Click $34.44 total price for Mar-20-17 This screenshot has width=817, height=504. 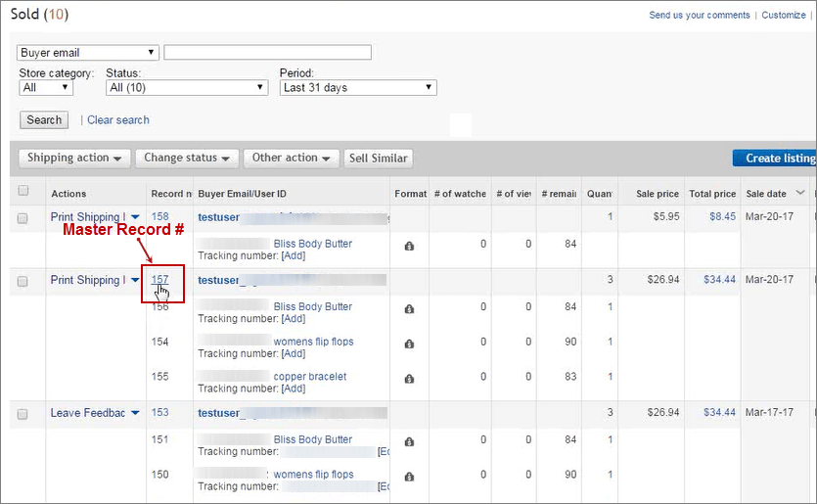coord(719,279)
